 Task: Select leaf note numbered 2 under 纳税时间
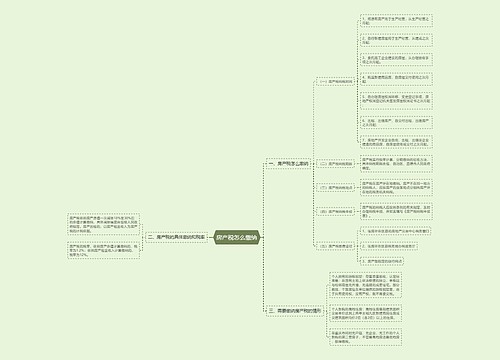coord(396,40)
